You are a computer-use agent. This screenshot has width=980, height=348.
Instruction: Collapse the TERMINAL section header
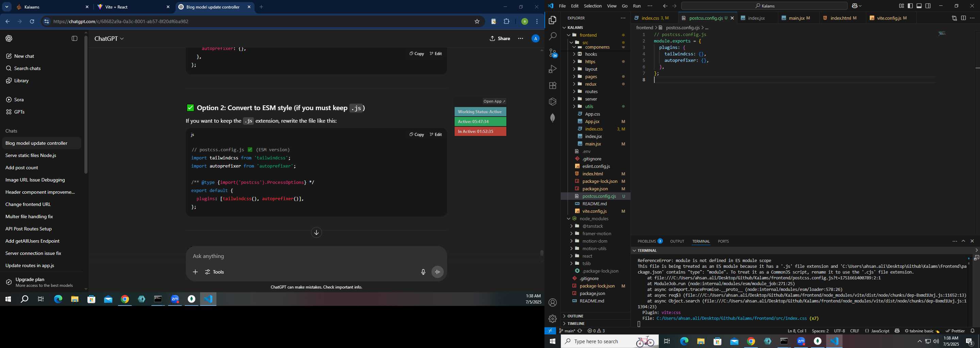(647, 250)
